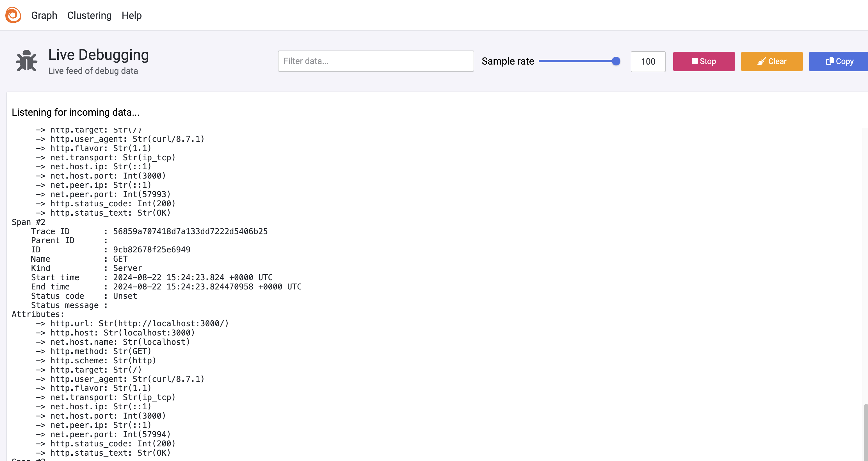Click the bug icon beside Live Debugging
Image resolution: width=868 pixels, height=461 pixels.
(27, 61)
